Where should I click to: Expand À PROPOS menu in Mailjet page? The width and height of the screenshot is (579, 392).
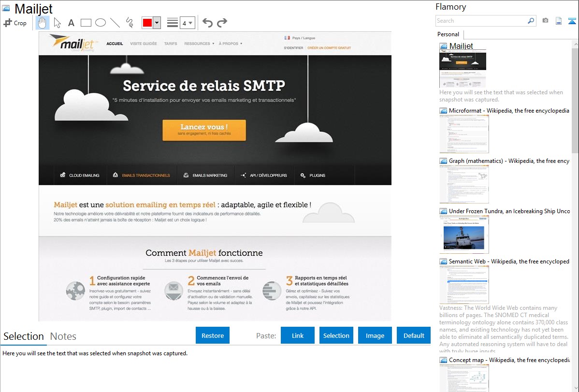pyautogui.click(x=231, y=44)
